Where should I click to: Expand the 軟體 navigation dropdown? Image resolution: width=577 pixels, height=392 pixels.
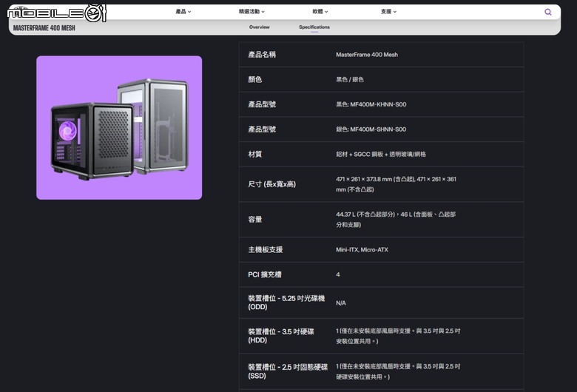pyautogui.click(x=320, y=11)
